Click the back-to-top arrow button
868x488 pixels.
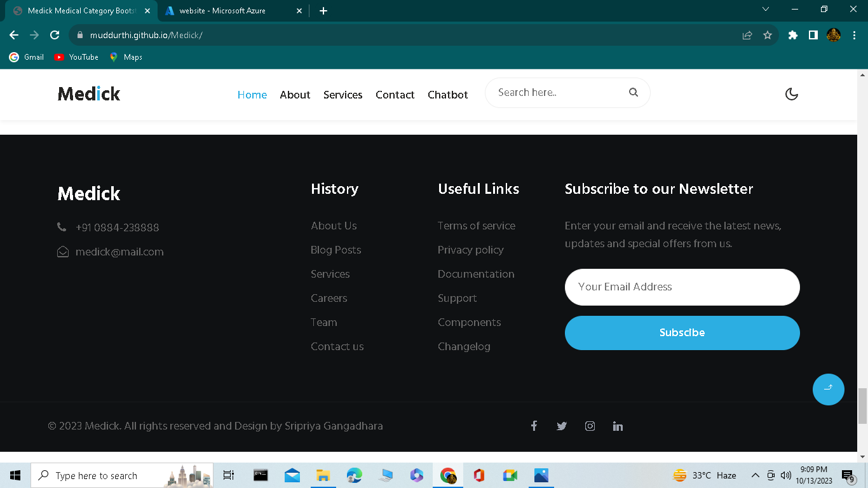pyautogui.click(x=828, y=389)
